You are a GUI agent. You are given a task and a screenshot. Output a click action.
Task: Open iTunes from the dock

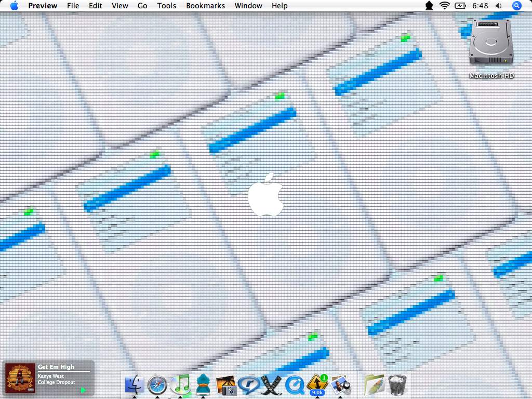[x=180, y=384]
